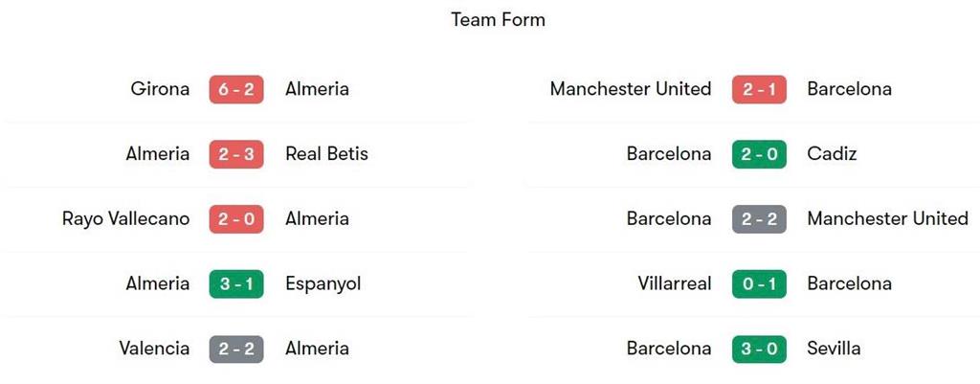
Task: Click the gray 2 - 2 Barcelona vs Manchester United score
Action: (759, 219)
